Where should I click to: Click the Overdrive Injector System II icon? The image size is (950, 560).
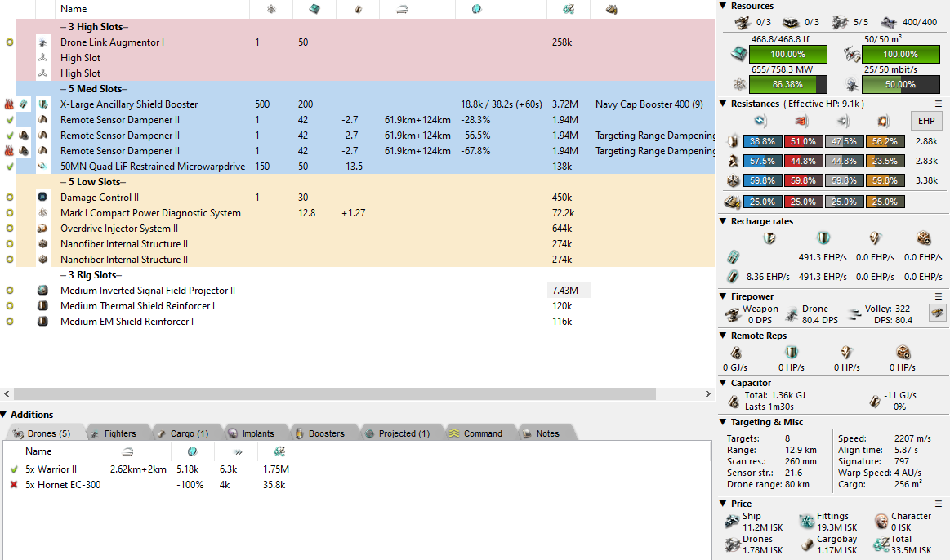click(42, 229)
